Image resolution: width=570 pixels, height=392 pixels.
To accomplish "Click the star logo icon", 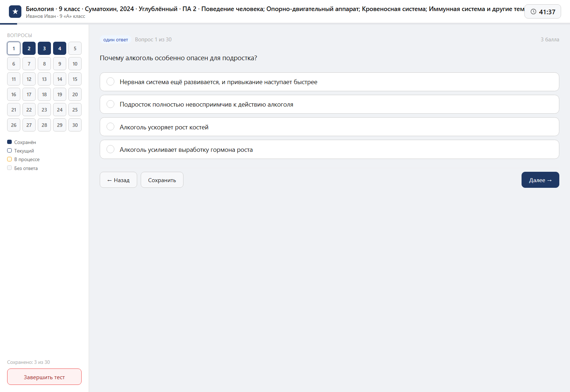I will [x=15, y=11].
